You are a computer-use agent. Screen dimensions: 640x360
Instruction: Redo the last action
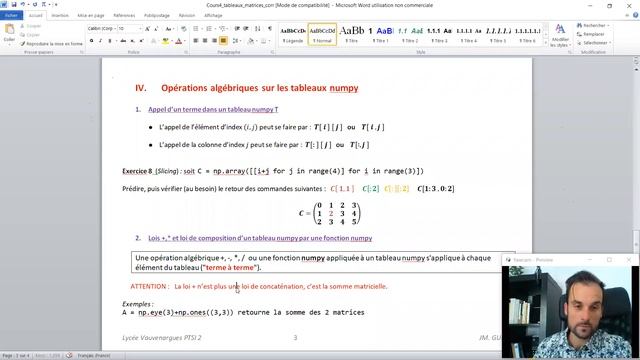tap(35, 4)
